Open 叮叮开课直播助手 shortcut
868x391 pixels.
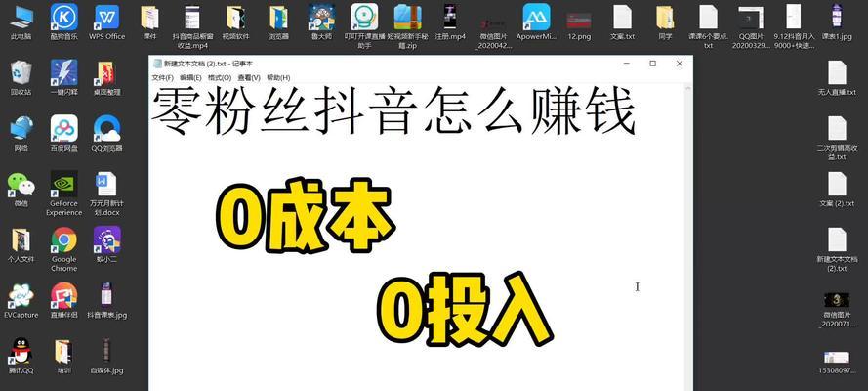tap(364, 26)
